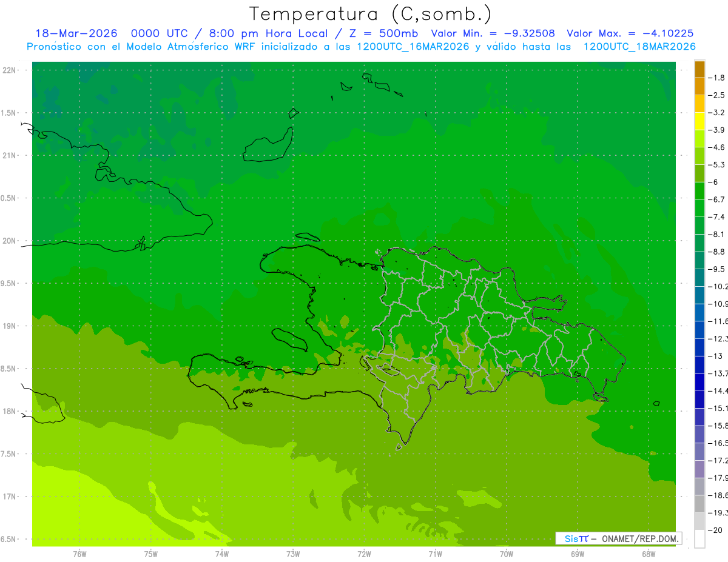
Task: Click the -1.8 colorbar label
Action: pos(718,78)
